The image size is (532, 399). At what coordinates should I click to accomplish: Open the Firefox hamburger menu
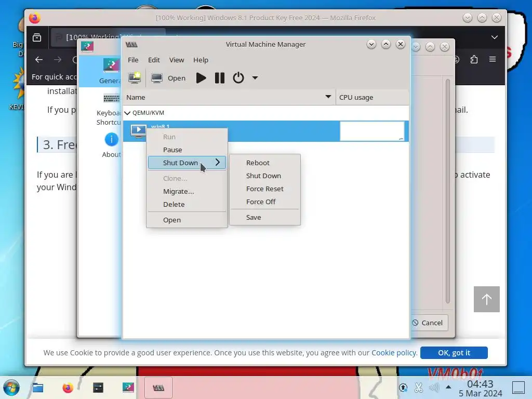pyautogui.click(x=493, y=59)
